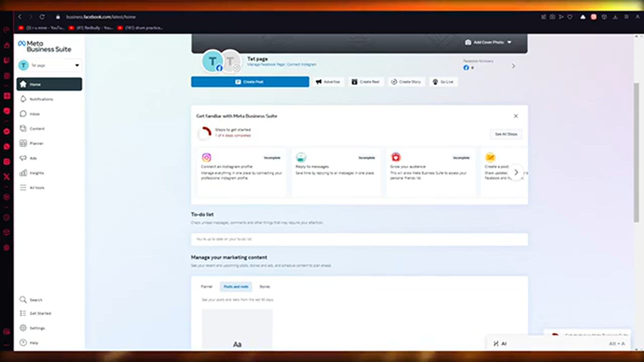Click the page vertical scrollbar
The width and height of the screenshot is (644, 362).
pos(636,153)
